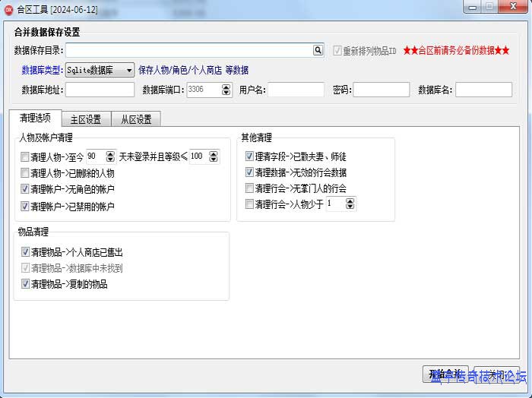Enable 清理人物->已删除的人物 checkbox

tap(25, 173)
